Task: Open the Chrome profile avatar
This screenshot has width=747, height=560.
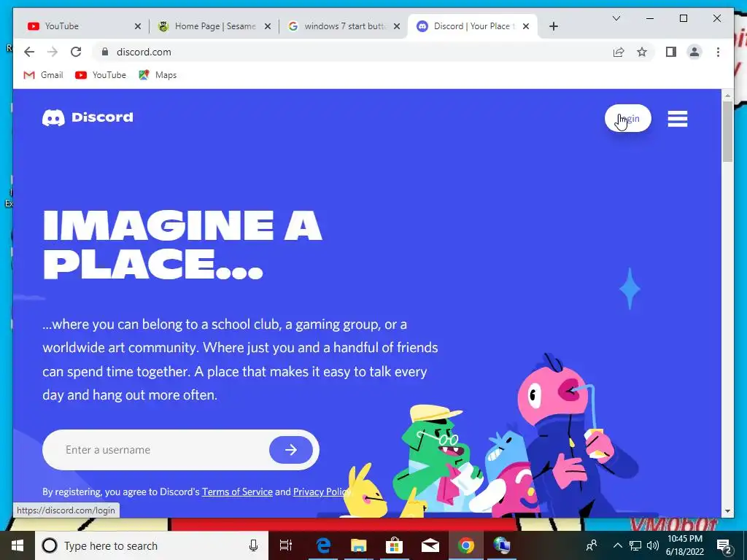Action: click(694, 52)
